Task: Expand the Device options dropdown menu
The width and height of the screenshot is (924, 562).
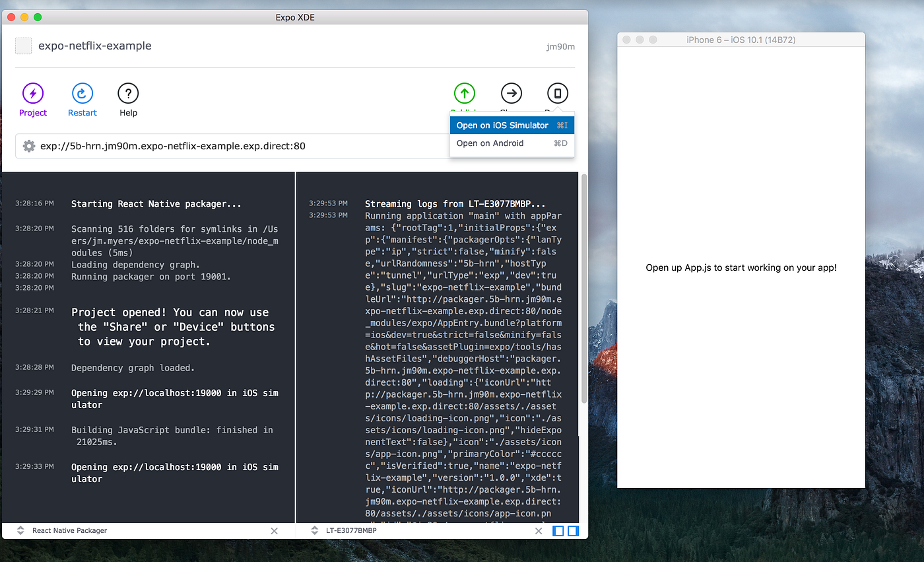Action: click(557, 93)
